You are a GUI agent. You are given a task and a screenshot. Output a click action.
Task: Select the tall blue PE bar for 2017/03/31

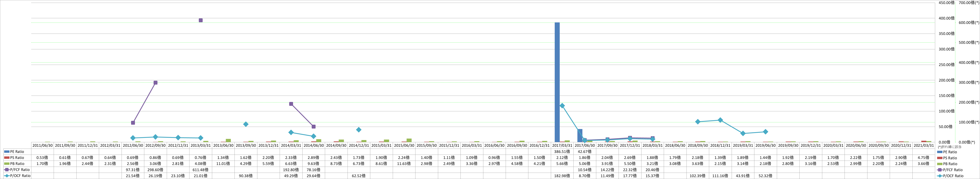click(x=557, y=82)
